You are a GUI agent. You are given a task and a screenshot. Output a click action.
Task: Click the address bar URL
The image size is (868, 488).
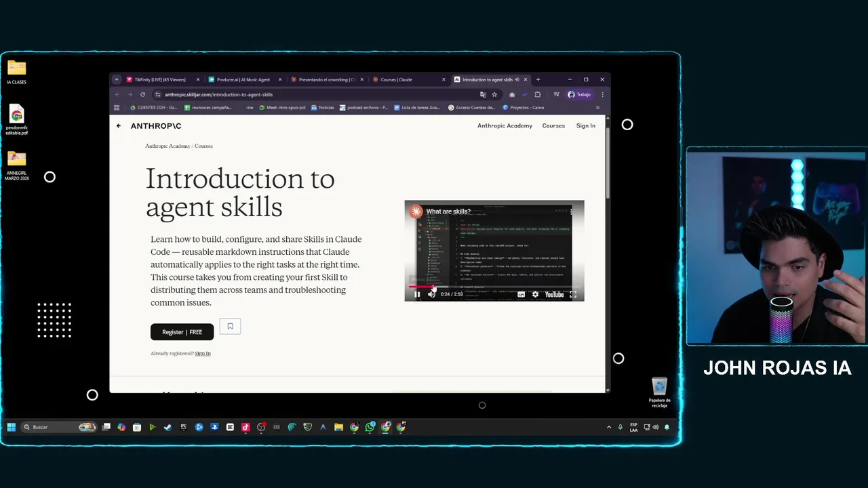pos(218,94)
